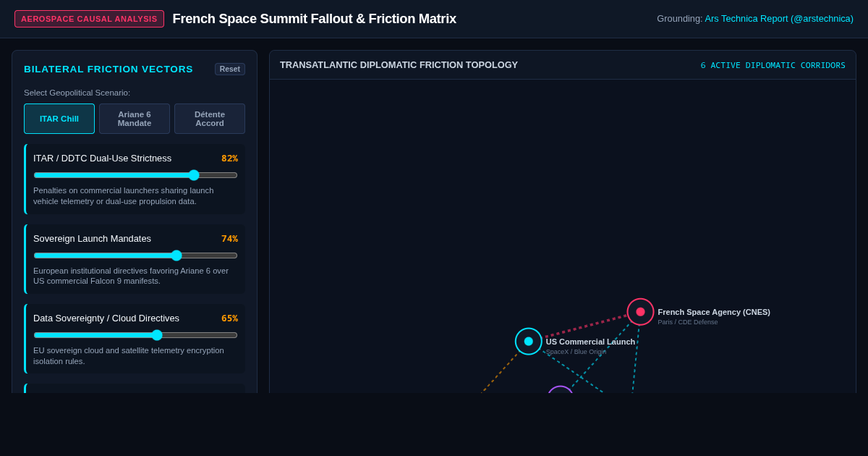
Task: Click the Aerospace Causal Analysis badge
Action: (x=89, y=19)
